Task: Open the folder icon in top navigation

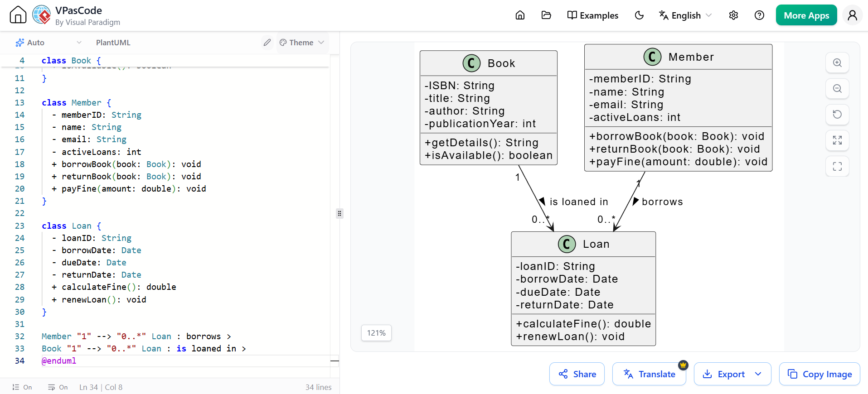Action: pos(546,15)
